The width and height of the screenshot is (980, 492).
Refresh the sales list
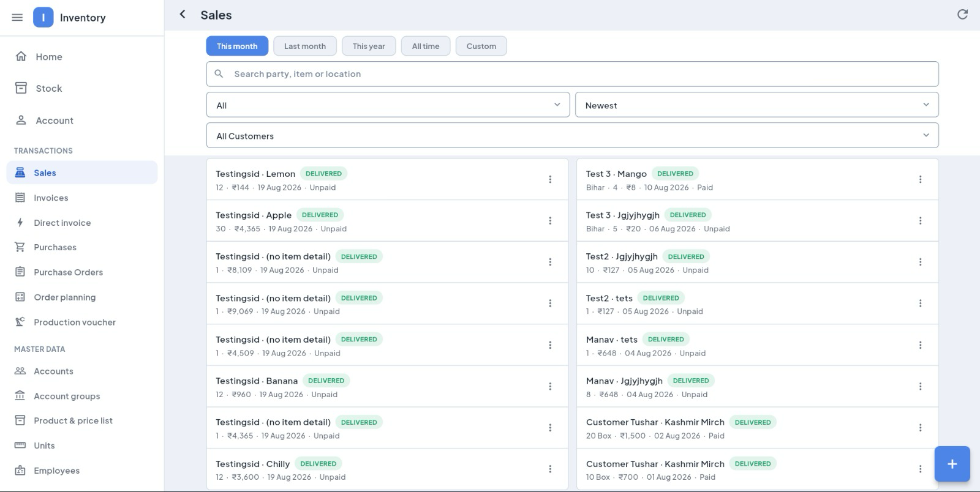(x=962, y=14)
